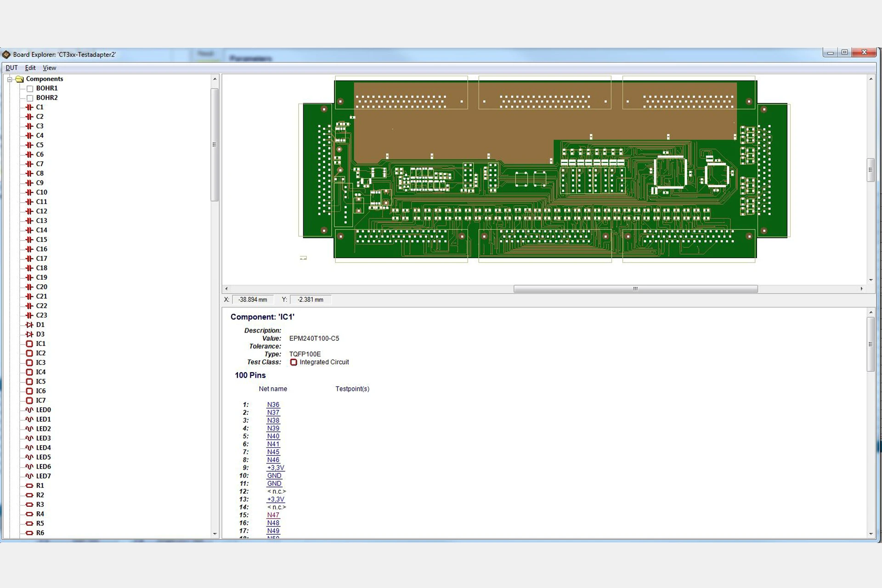
Task: Toggle the BOHR1 checkbox
Action: point(30,89)
